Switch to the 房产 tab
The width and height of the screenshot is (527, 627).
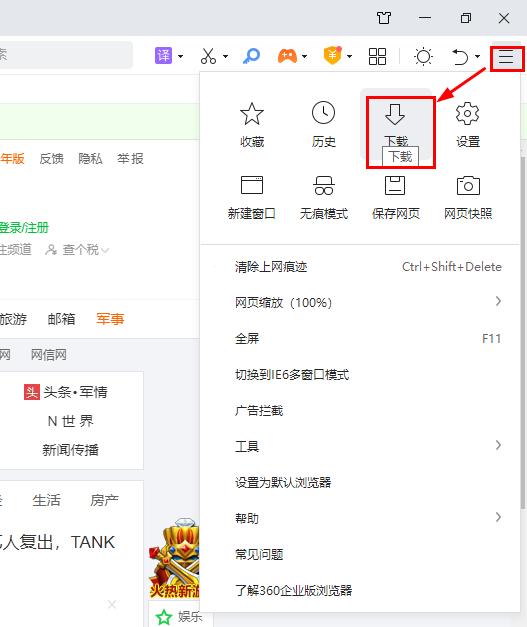coord(104,500)
